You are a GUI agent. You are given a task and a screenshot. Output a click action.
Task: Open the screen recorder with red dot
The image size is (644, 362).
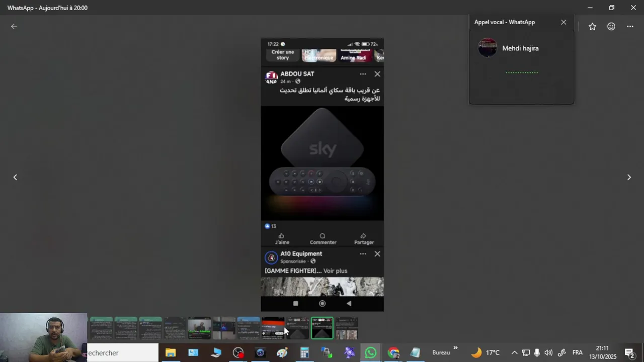(x=238, y=353)
